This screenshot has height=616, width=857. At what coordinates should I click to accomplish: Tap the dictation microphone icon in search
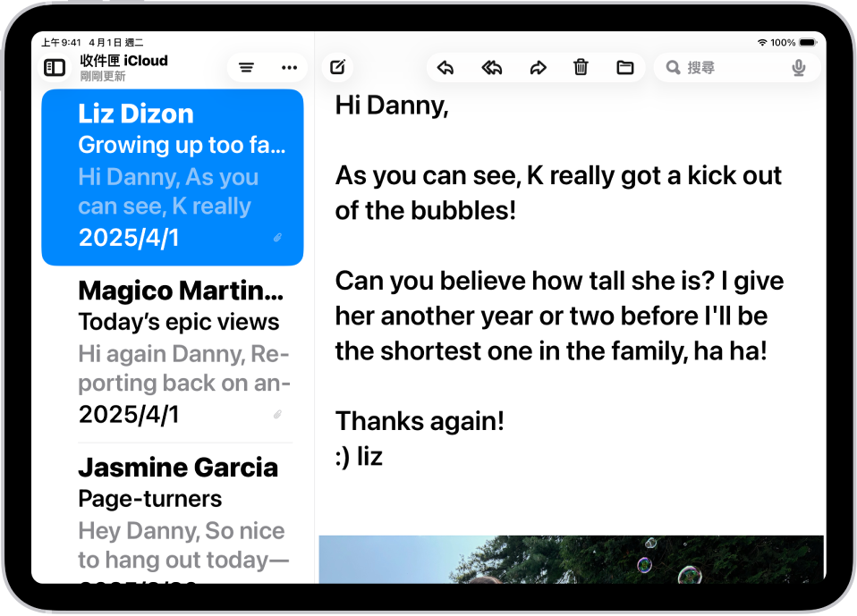coord(799,66)
